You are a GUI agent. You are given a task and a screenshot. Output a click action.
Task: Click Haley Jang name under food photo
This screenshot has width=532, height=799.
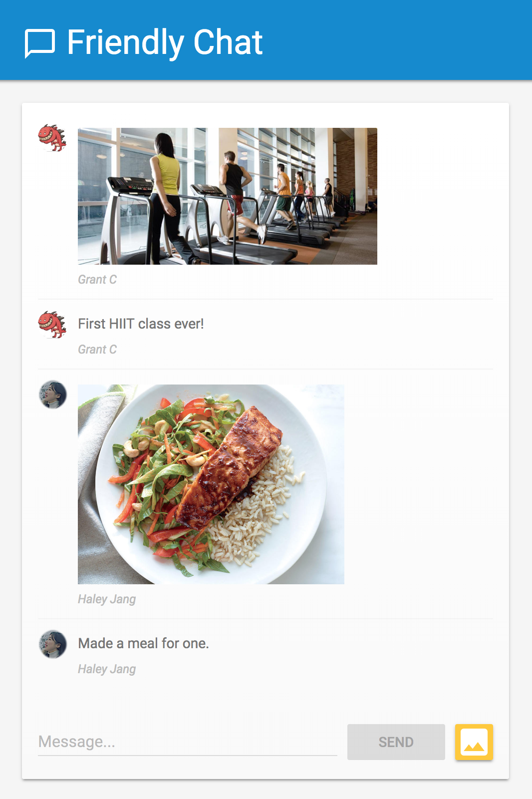point(107,599)
